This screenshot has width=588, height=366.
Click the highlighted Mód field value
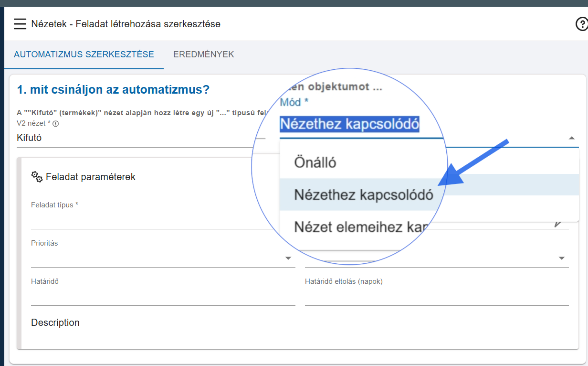click(349, 124)
